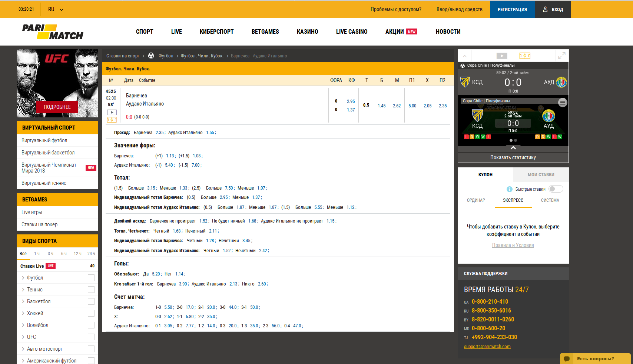Open Правила и Условия link
The image size is (633, 364).
point(513,245)
